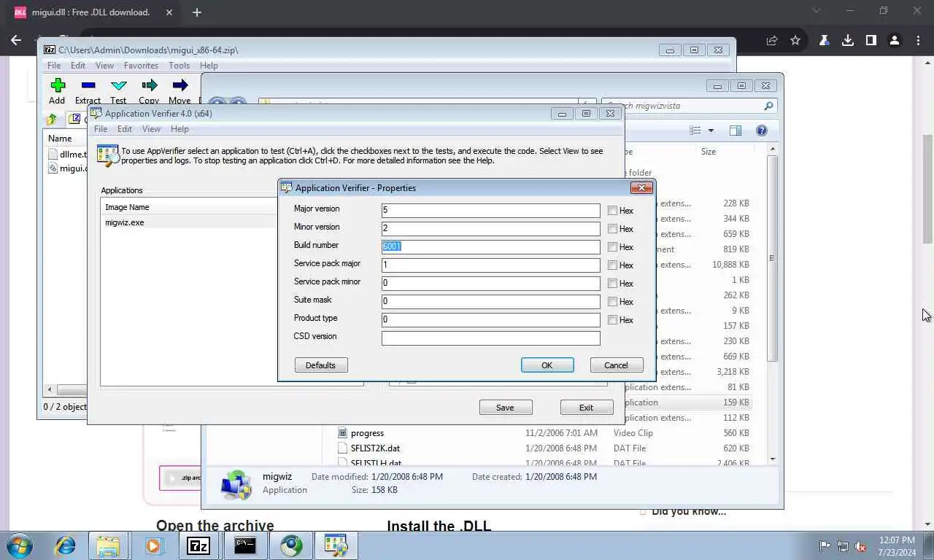This screenshot has width=934, height=560.
Task: Enable Hex for Minor version
Action: point(612,229)
